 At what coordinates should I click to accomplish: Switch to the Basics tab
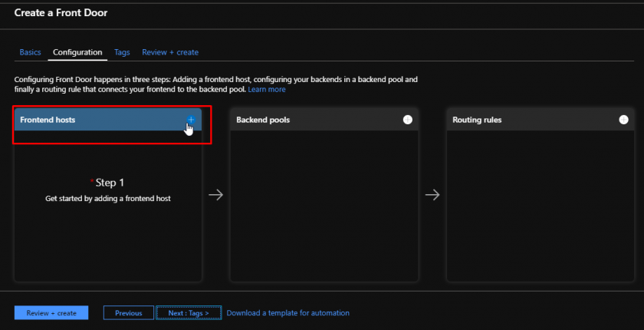pyautogui.click(x=31, y=52)
